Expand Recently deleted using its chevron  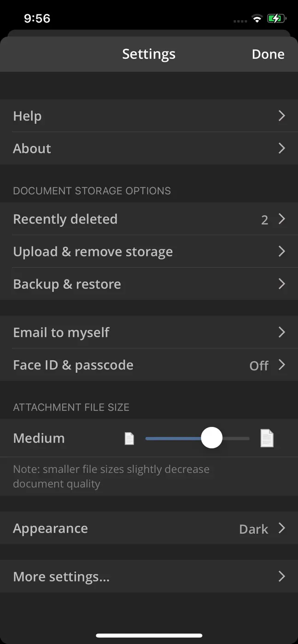(282, 219)
